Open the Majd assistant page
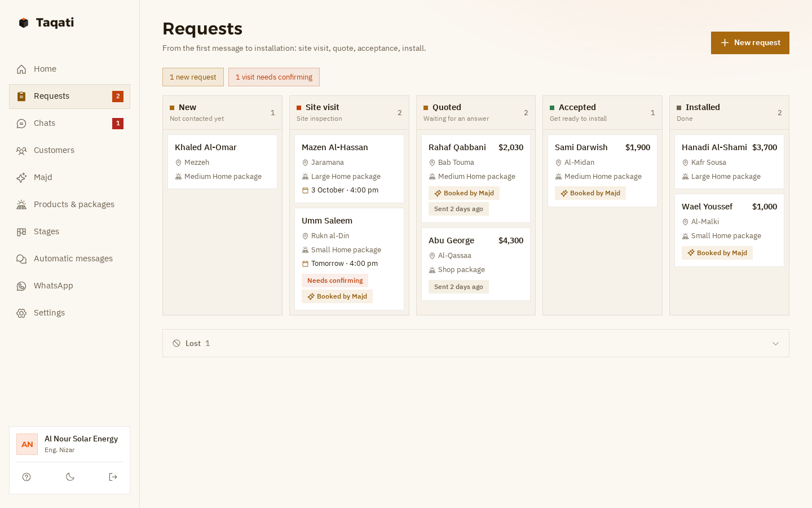 pyautogui.click(x=69, y=177)
